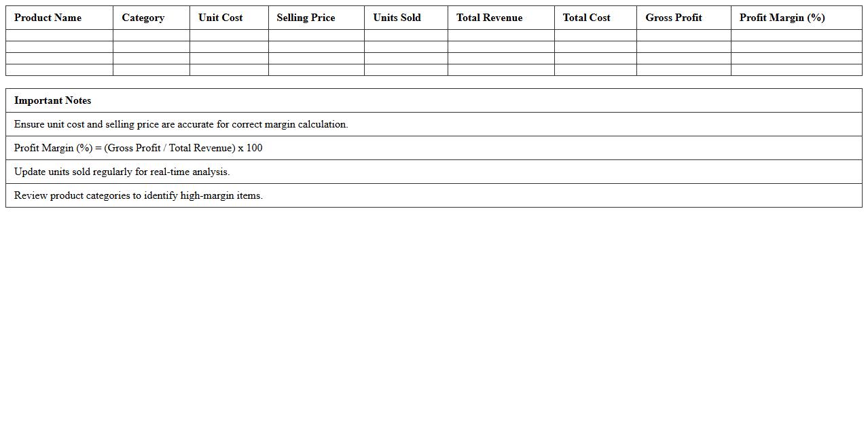The width and height of the screenshot is (868, 441).
Task: Click the Total Cost column header
Action: tap(586, 18)
